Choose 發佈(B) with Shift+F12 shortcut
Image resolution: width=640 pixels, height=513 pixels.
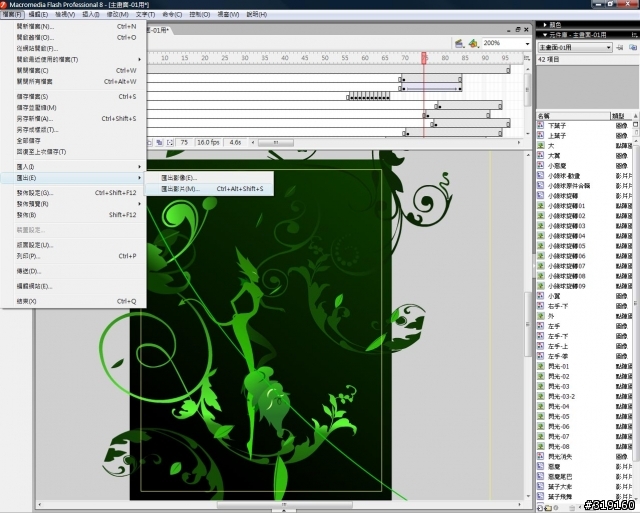point(73,215)
